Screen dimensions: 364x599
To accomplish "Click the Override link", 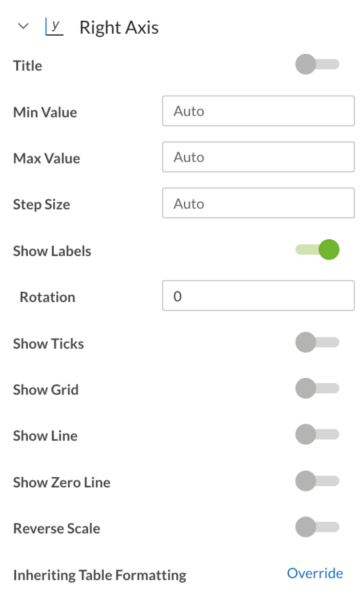I will click(x=315, y=573).
